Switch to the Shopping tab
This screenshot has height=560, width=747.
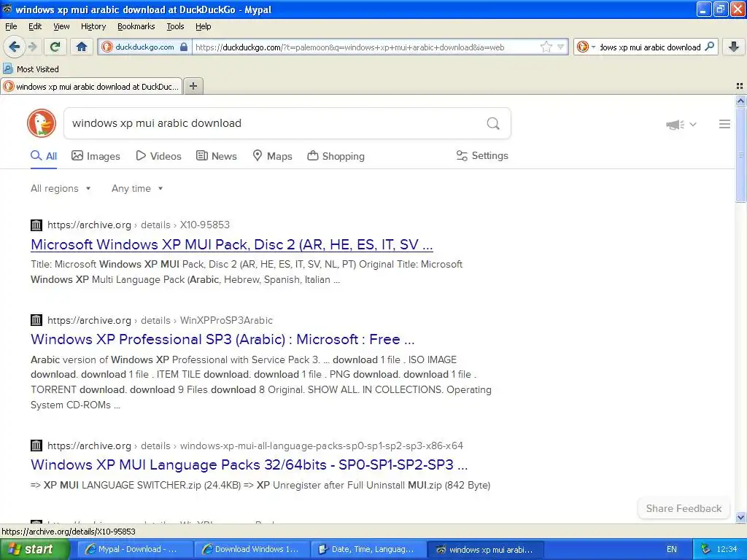click(x=336, y=156)
